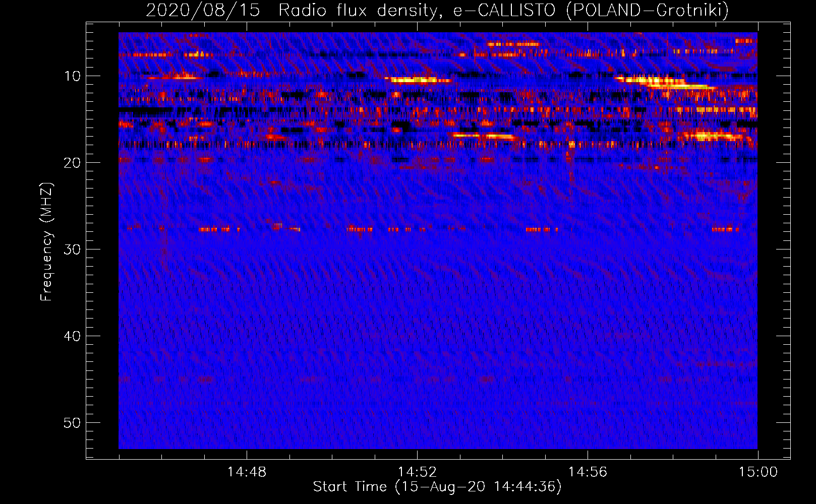Viewport: 816px width, 504px height.
Task: Click the plot title with e-CALLISTO
Action: 437,10
